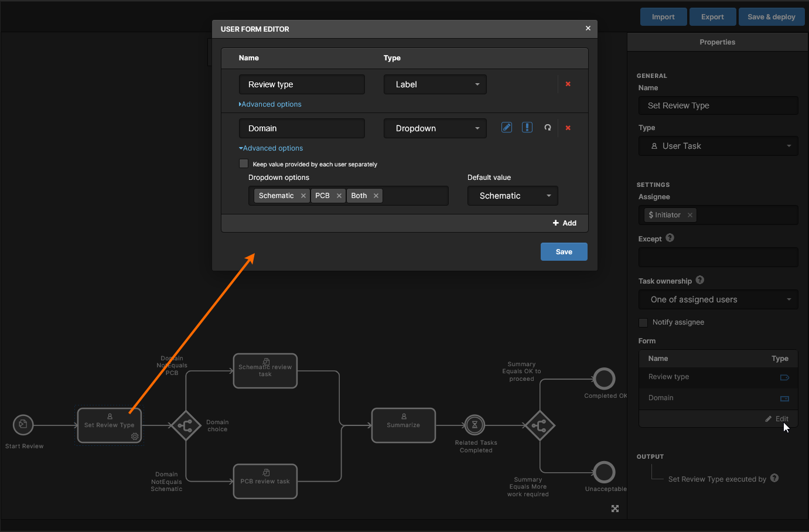This screenshot has height=532, width=809.
Task: Click the Properties panel header
Action: [718, 42]
